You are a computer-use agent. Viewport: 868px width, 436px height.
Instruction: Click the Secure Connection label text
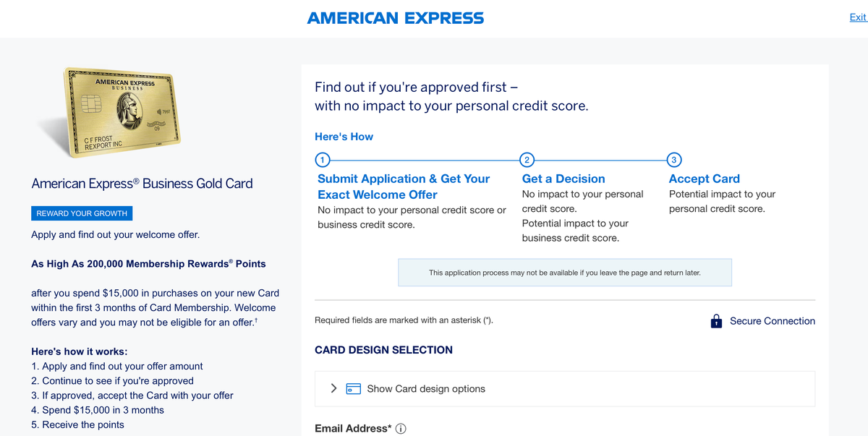[x=773, y=320]
